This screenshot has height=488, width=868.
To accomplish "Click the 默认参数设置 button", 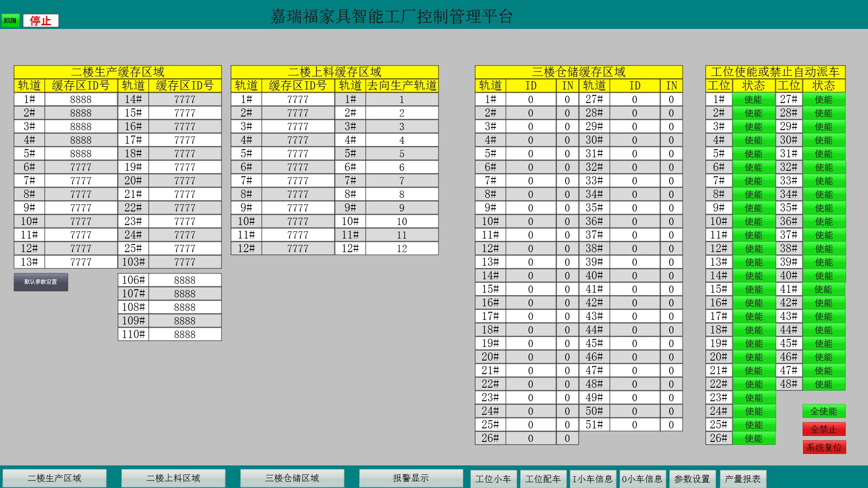I will click(x=41, y=282).
